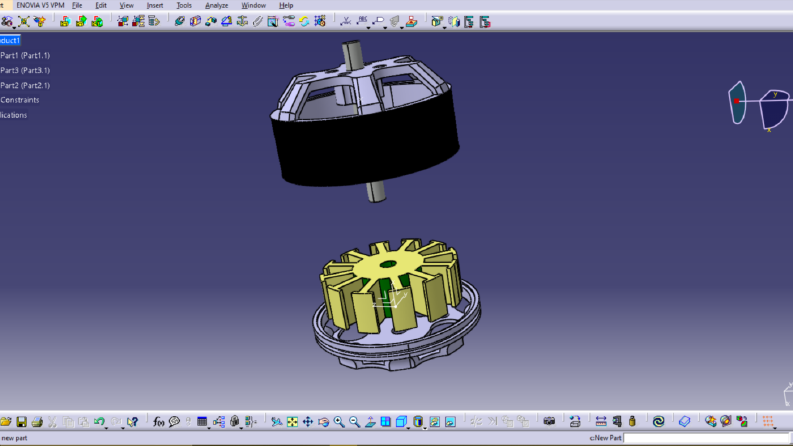Viewport: 793px width, 446px height.
Task: Click the Open folder icon
Action: pos(6,421)
